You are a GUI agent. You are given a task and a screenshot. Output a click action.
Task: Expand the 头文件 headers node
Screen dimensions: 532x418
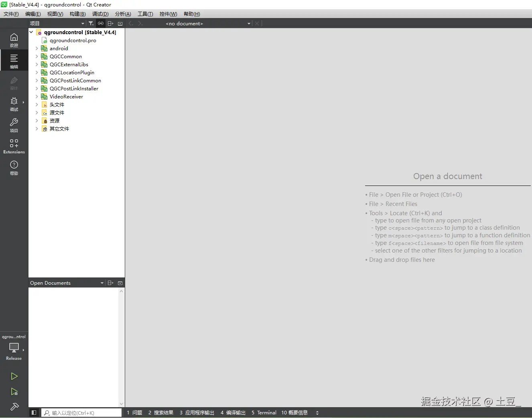click(x=37, y=104)
